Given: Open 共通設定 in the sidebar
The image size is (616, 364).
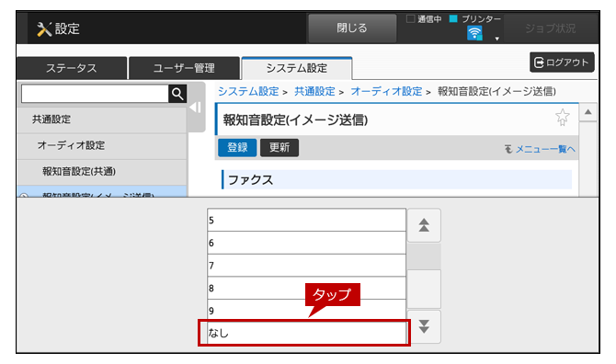Looking at the screenshot, I should click(x=102, y=119).
